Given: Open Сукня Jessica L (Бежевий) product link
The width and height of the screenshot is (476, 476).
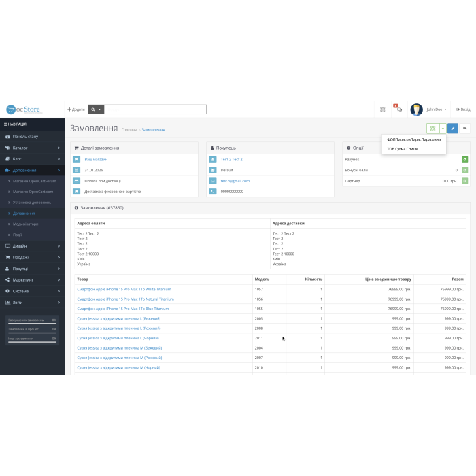Looking at the screenshot, I should (119, 318).
